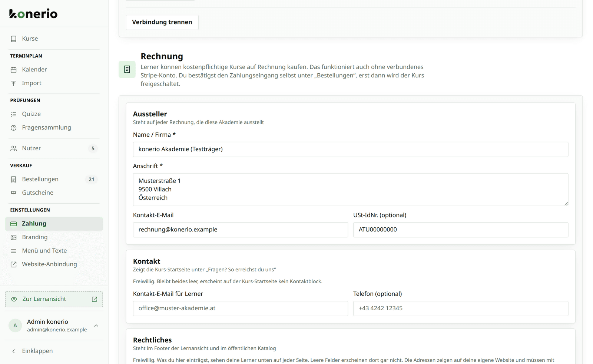Click the Bestellungen receipt icon
This screenshot has width=593, height=364.
tap(14, 179)
